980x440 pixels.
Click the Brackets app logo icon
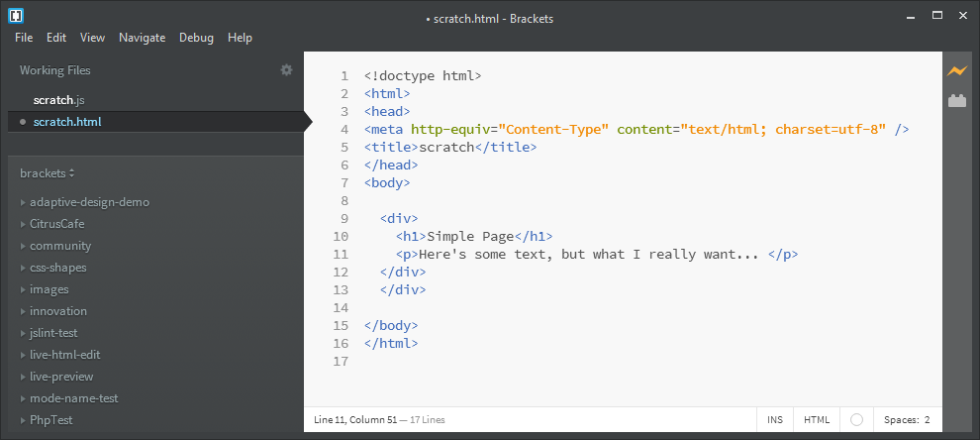click(16, 16)
